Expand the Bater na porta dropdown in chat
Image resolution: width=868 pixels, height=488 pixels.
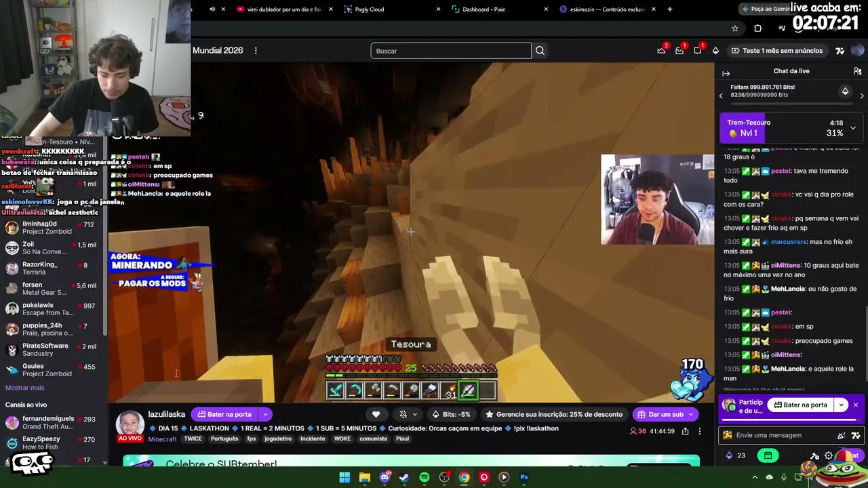[841, 405]
